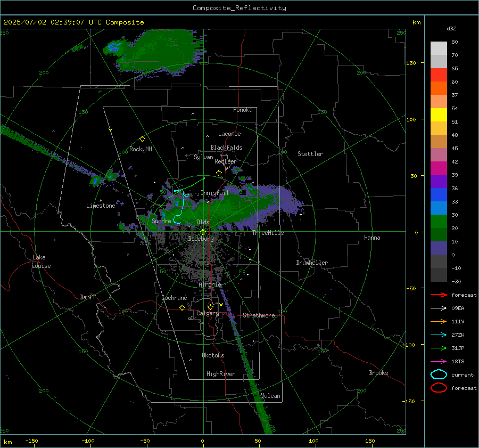This screenshot has height=448, width=479.
Task: Click the Vulcan city label
Action: tap(271, 396)
